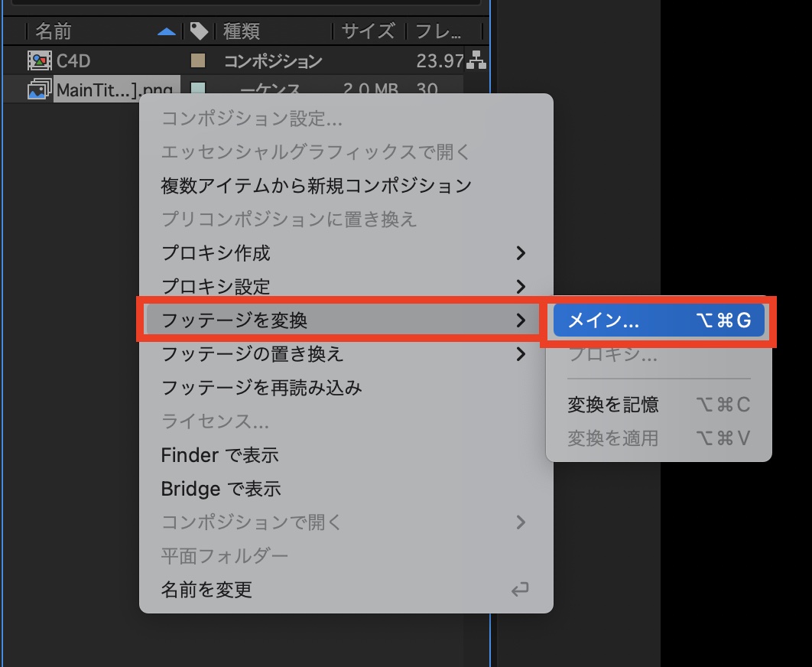Click the sort arrow on 名前 column
Screen dimensions: 812x667
pos(166,31)
